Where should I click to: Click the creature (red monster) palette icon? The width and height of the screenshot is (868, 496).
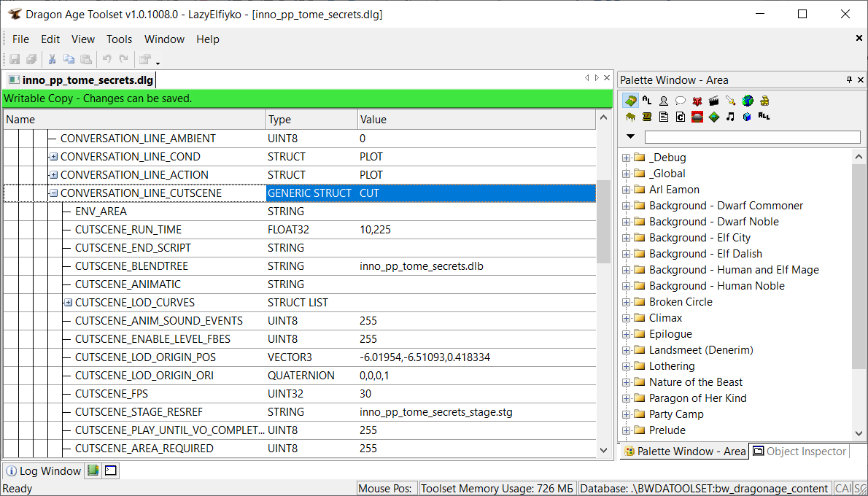pos(697,101)
